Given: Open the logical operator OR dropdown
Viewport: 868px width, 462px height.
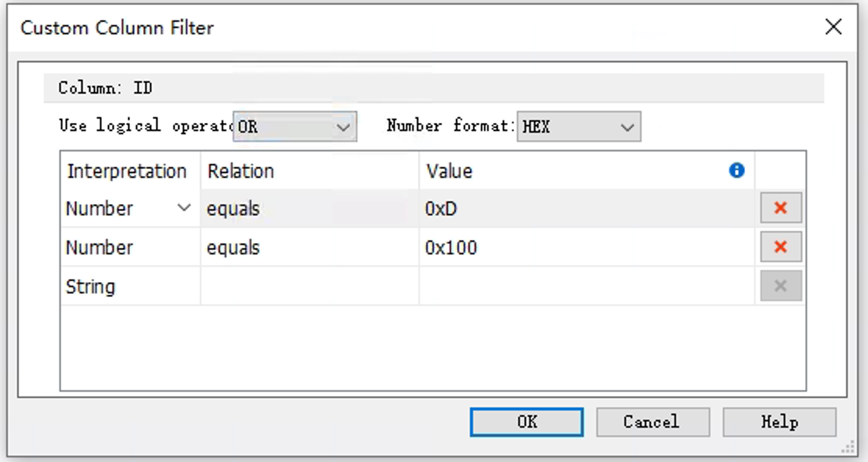Looking at the screenshot, I should pos(295,126).
